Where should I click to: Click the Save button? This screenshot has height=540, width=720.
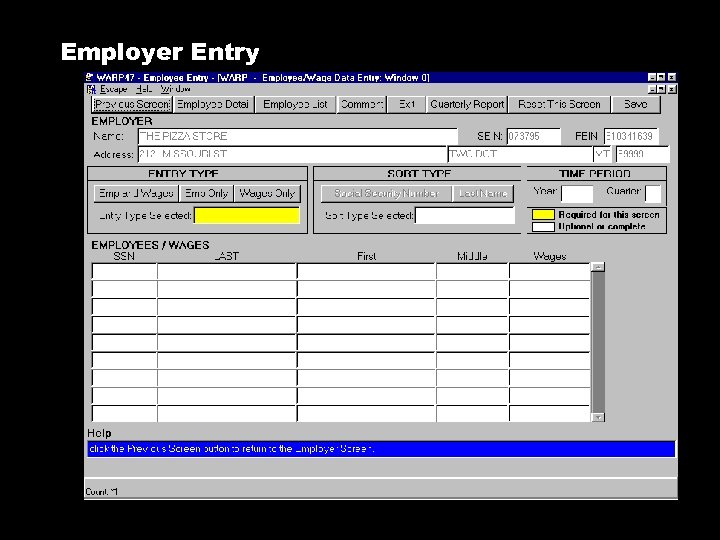point(636,104)
